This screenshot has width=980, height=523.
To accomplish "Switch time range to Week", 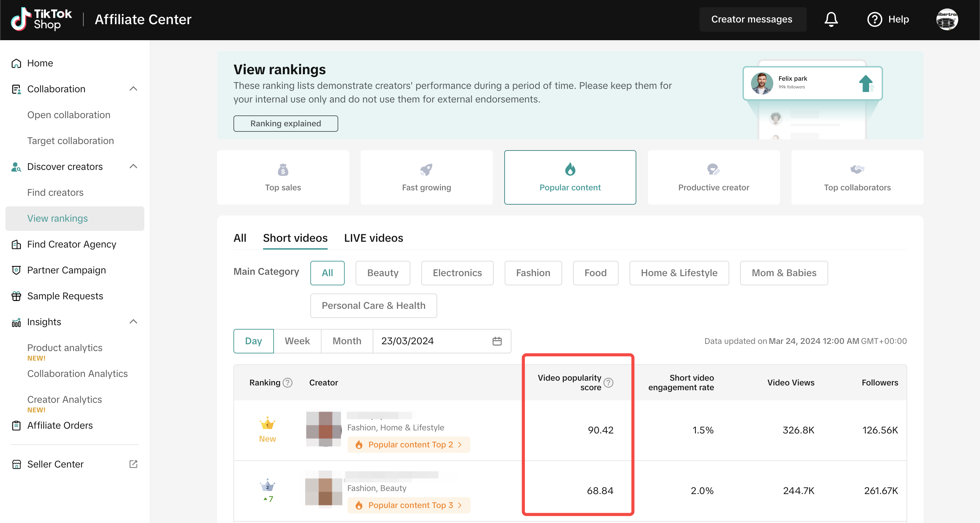I will click(297, 341).
